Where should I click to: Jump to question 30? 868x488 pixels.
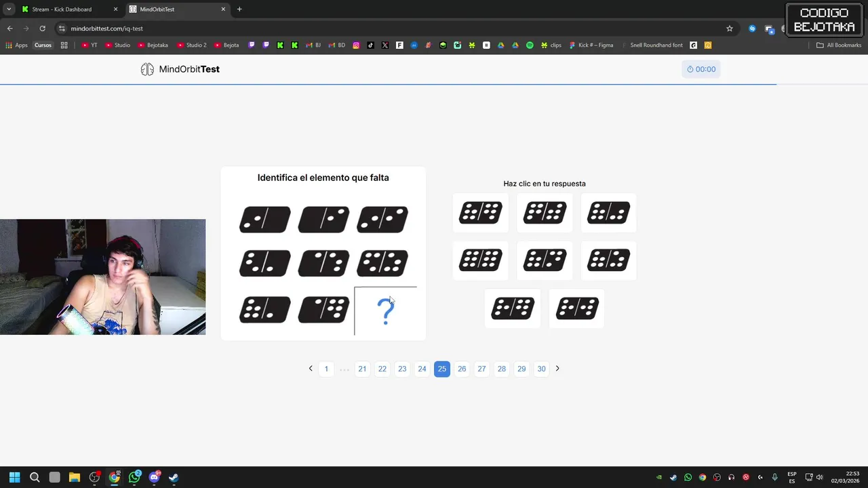coord(541,369)
